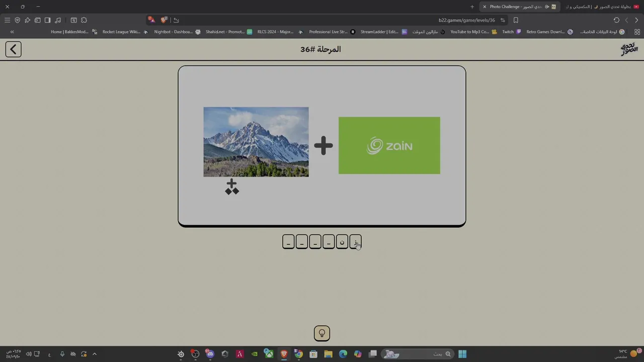Go back using browser navigation arrow
Image resolution: width=644 pixels, height=362 pixels.
636,20
